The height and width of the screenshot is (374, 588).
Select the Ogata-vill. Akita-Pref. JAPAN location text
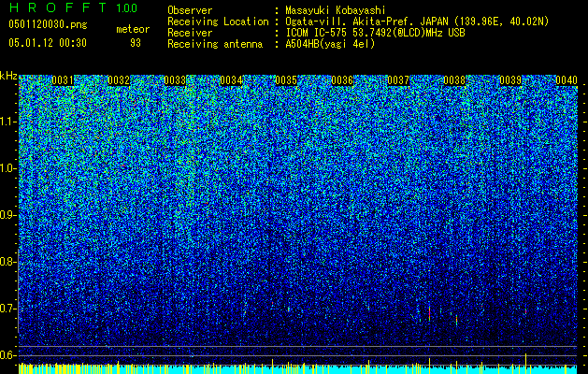417,22
